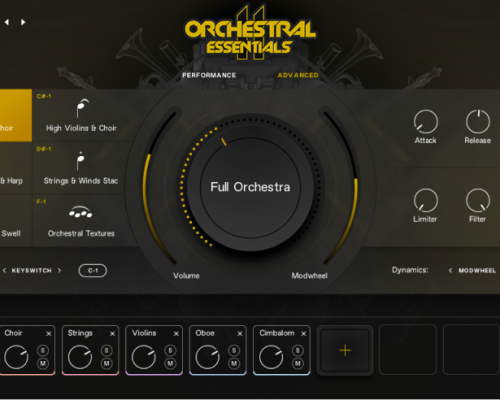Screen dimensions: 500x400
Task: Change Dynamics source using left chevron
Action: click(450, 270)
